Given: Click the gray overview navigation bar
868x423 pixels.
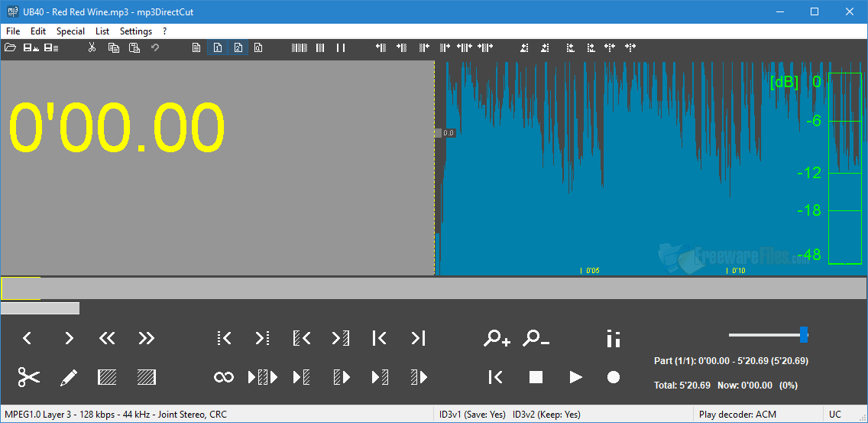Looking at the screenshot, I should [434, 288].
